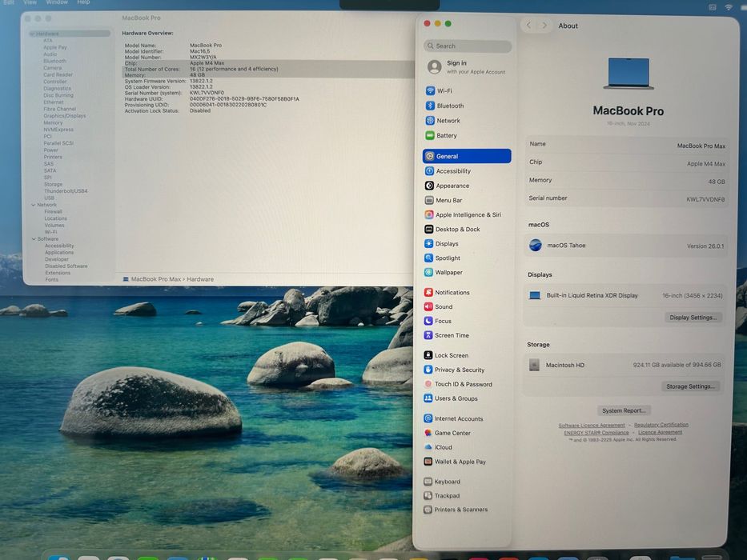747x560 pixels.
Task: Open the Software Licence Agreement link
Action: click(x=591, y=425)
